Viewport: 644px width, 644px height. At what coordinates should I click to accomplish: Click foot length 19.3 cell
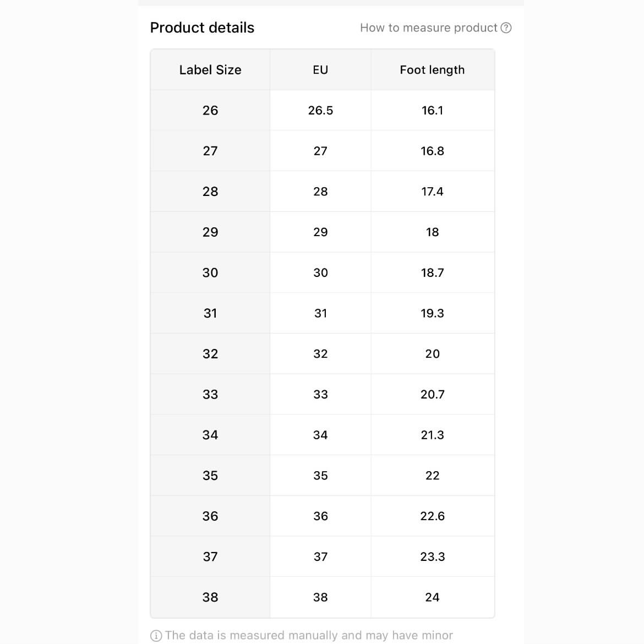433,313
